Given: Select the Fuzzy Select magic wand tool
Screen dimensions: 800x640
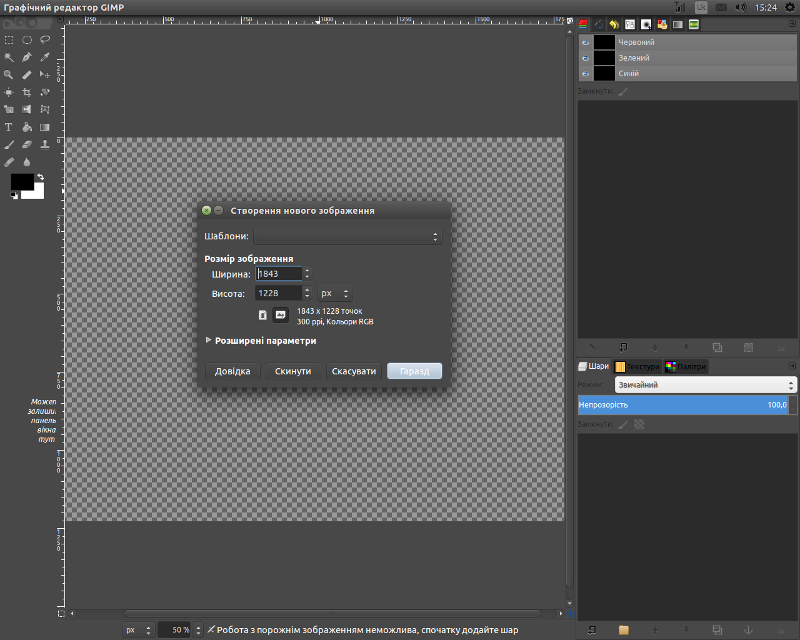Looking at the screenshot, I should 9,57.
